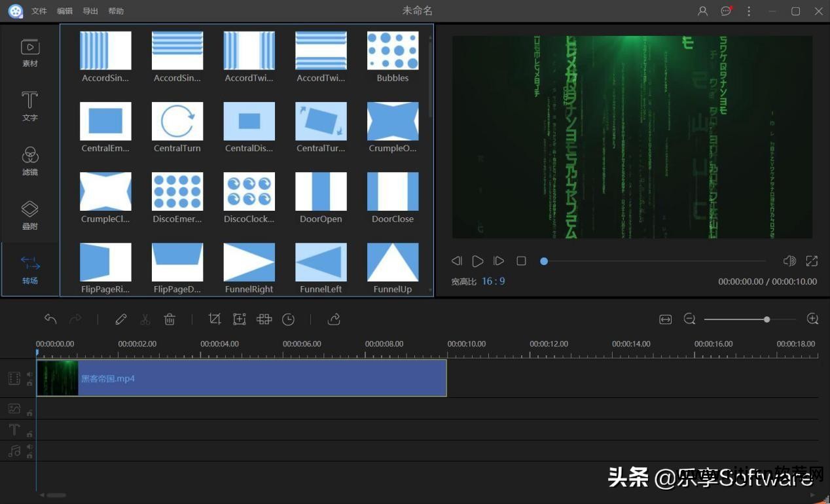Select the CentralDis... transition
830x504 pixels.
pyautogui.click(x=249, y=121)
